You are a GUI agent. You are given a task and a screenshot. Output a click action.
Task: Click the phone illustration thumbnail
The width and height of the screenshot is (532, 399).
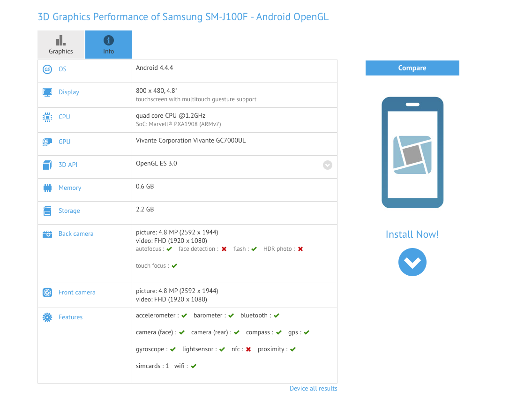pyautogui.click(x=412, y=152)
